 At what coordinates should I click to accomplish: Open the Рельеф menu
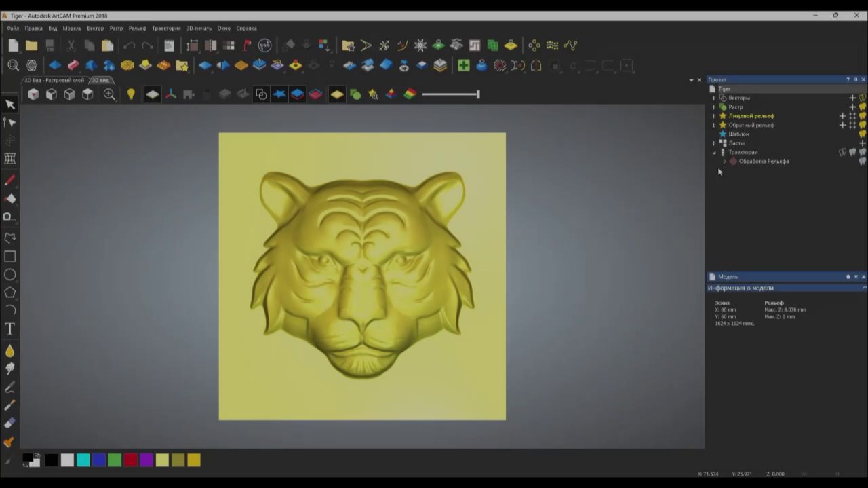click(137, 29)
